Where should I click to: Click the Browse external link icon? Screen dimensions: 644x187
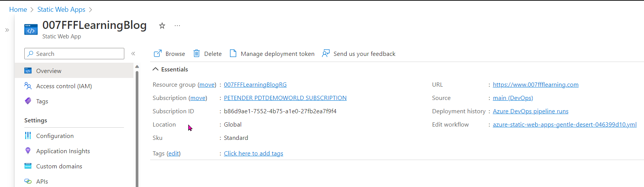[x=157, y=54]
